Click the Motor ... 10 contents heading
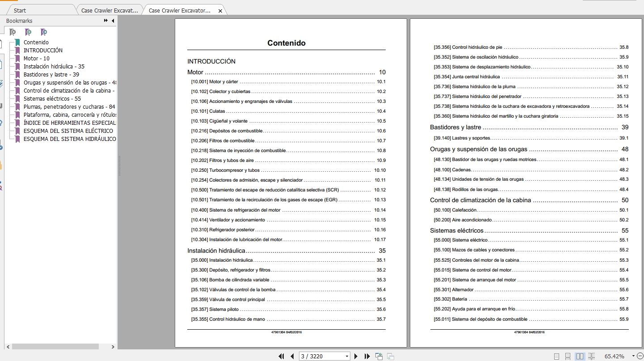 [x=286, y=72]
